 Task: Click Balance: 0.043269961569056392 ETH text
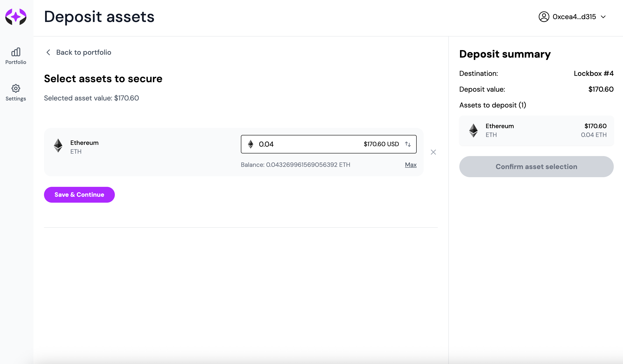[x=295, y=165]
